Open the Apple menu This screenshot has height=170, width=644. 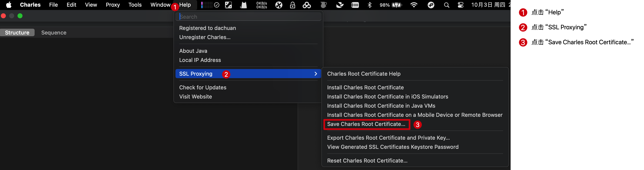point(9,5)
